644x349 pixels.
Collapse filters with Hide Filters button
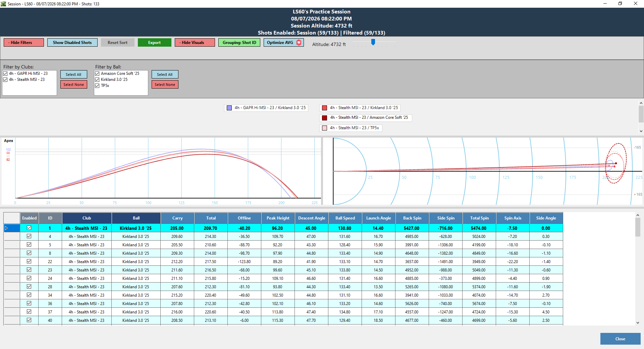pos(24,42)
